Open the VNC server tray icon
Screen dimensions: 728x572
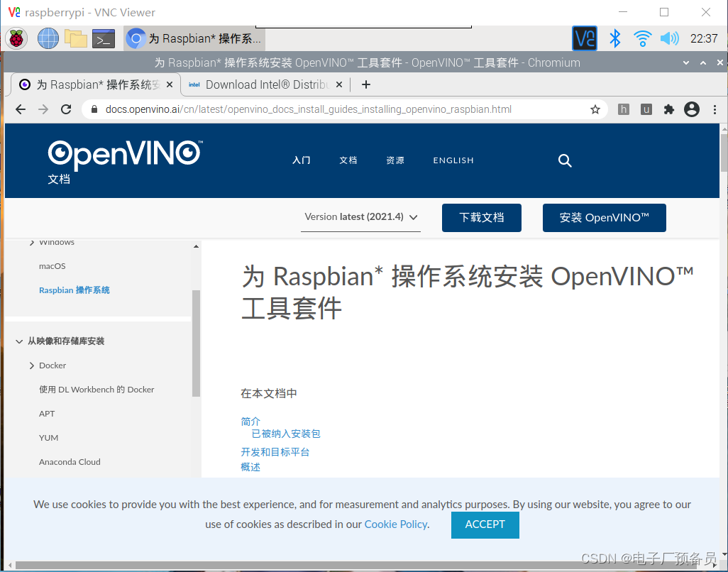[x=585, y=38]
